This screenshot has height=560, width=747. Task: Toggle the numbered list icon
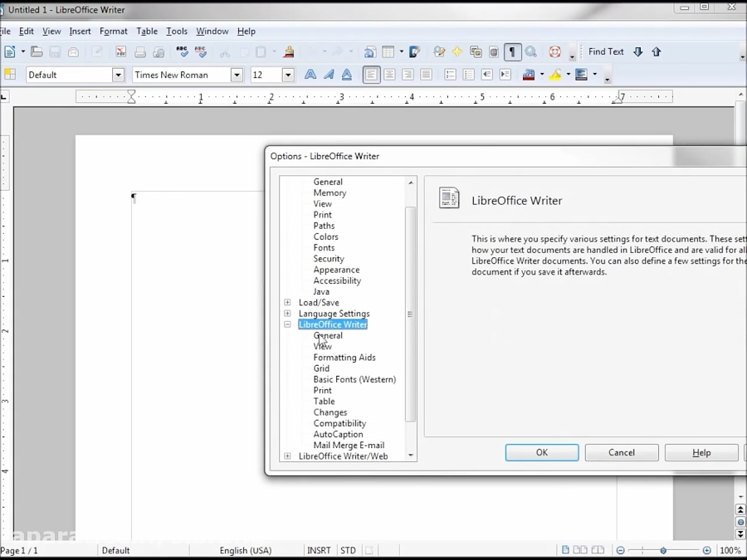pos(449,75)
